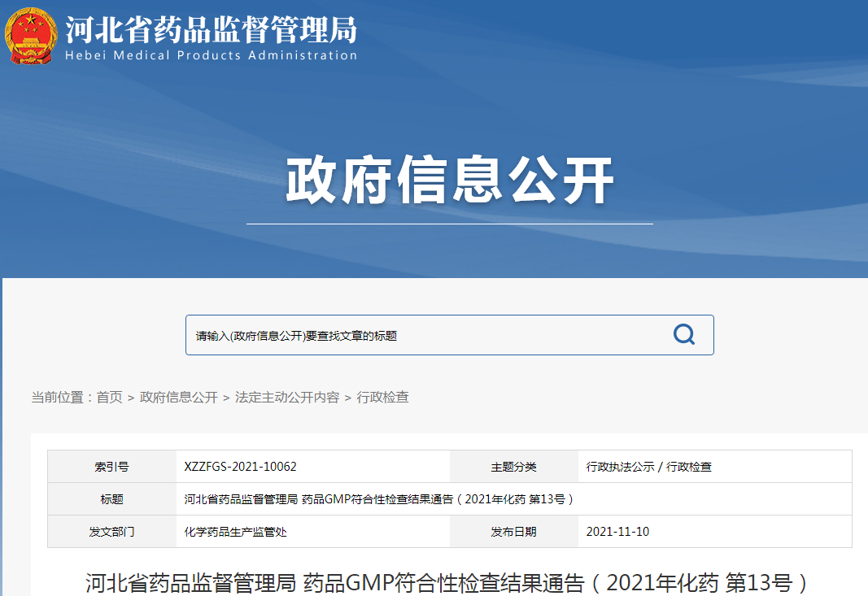Select the 行政执法公示 / 行政检查 category value

(649, 467)
